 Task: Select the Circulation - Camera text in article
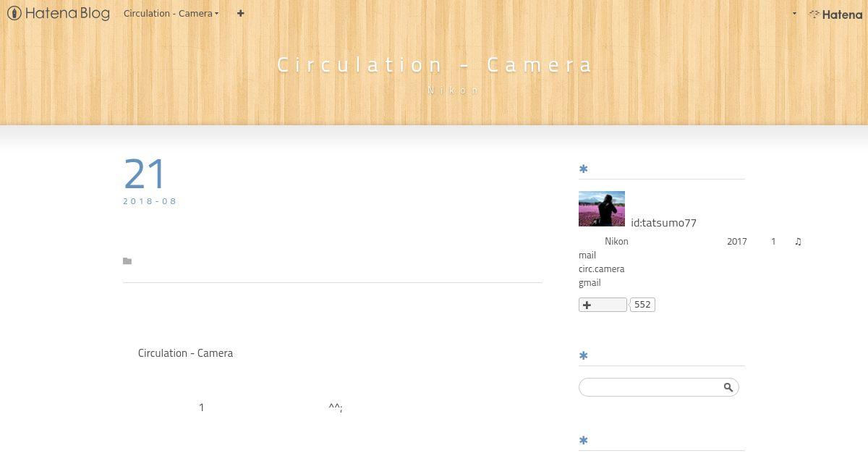(x=185, y=353)
